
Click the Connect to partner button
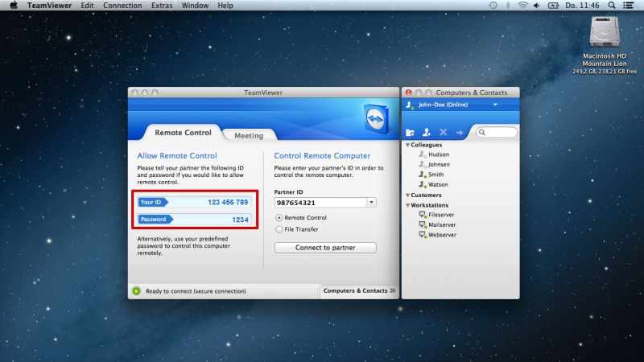tap(325, 248)
